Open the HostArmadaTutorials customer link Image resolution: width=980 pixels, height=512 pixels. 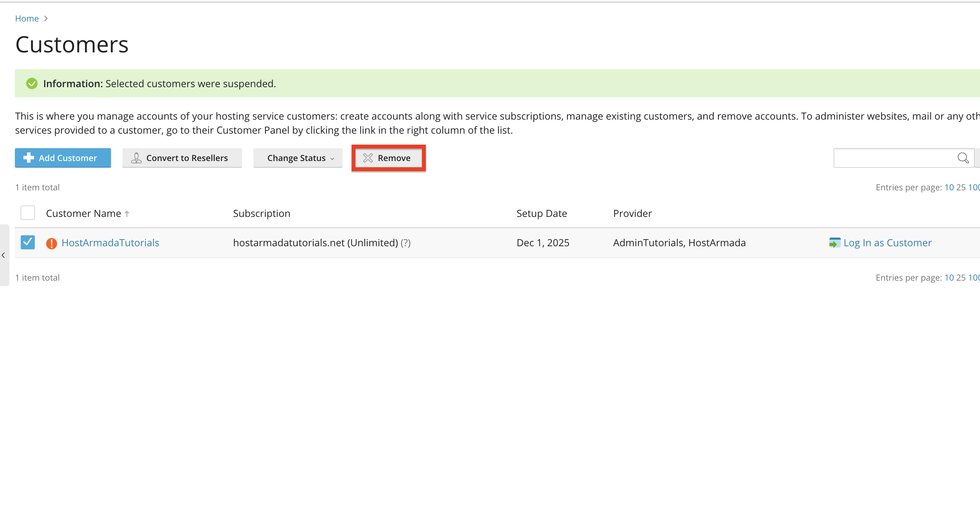(110, 243)
